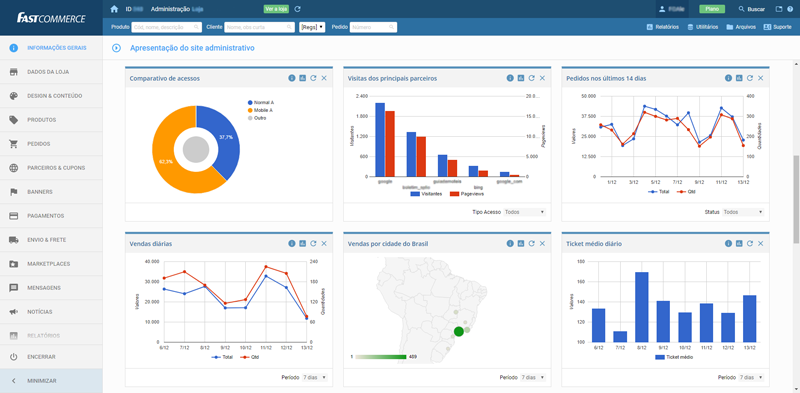Screen dimensions: 800x393
Task: Close Visitas dos principais parceiros widget
Action: coord(542,78)
